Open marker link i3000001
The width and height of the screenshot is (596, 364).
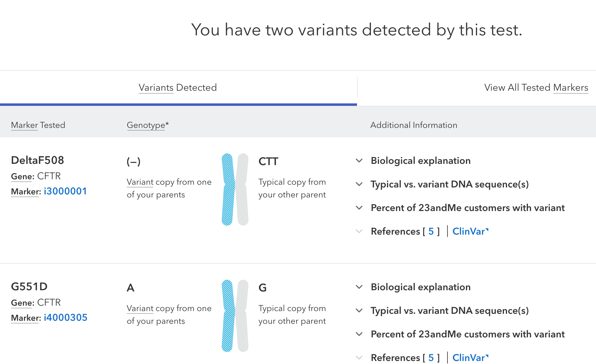point(65,191)
